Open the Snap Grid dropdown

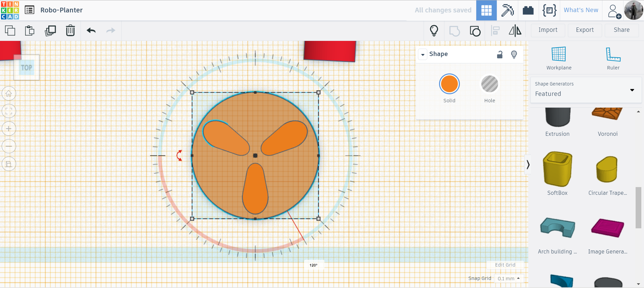click(x=508, y=279)
